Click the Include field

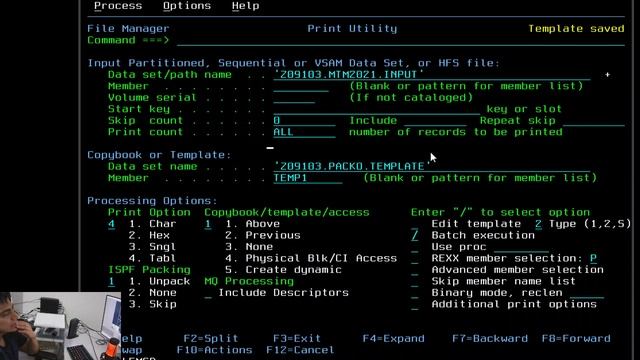click(x=436, y=120)
